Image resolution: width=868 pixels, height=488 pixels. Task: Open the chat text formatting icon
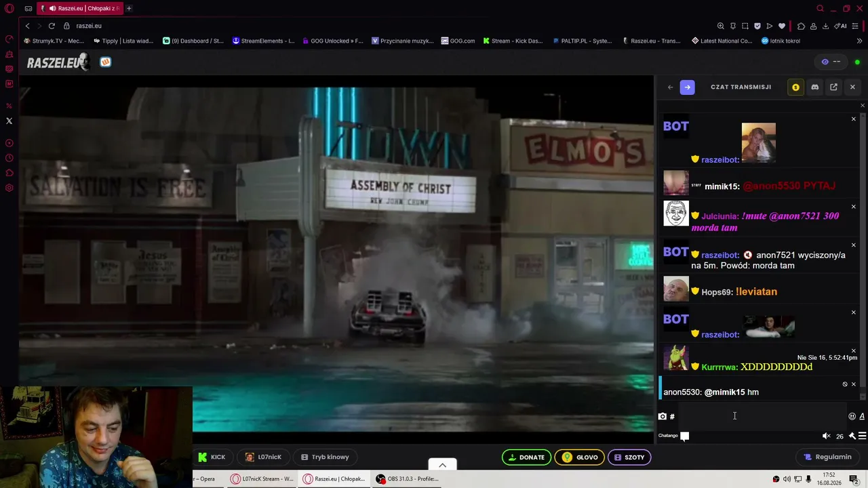point(862,416)
